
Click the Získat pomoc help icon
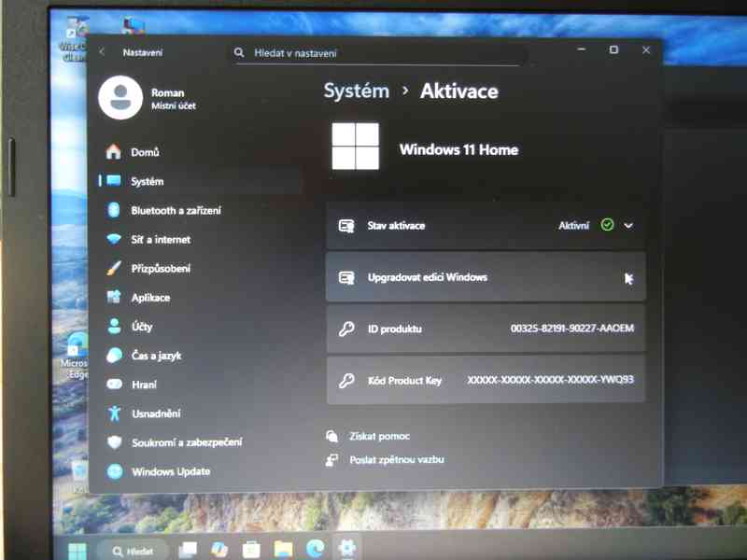(x=332, y=436)
